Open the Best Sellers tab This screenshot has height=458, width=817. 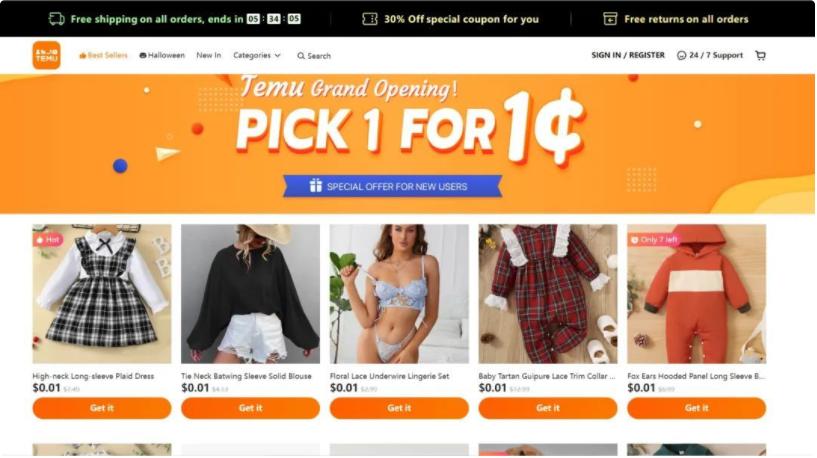coord(103,55)
